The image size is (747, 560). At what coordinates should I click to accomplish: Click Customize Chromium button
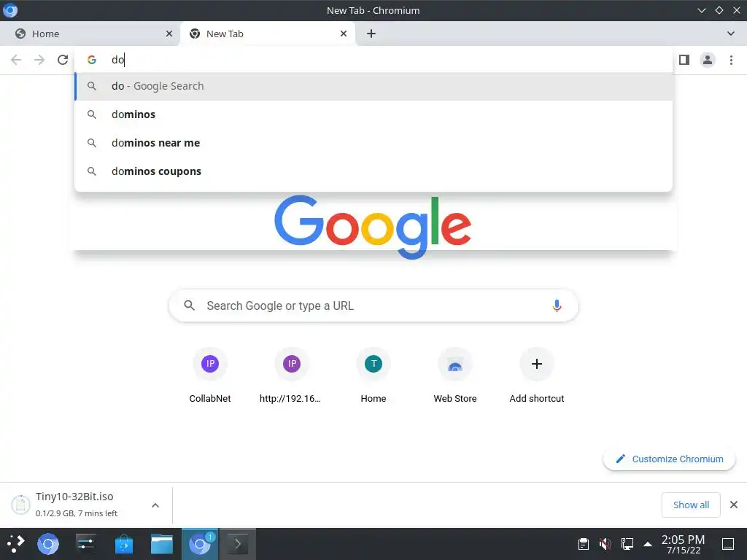tap(670, 459)
